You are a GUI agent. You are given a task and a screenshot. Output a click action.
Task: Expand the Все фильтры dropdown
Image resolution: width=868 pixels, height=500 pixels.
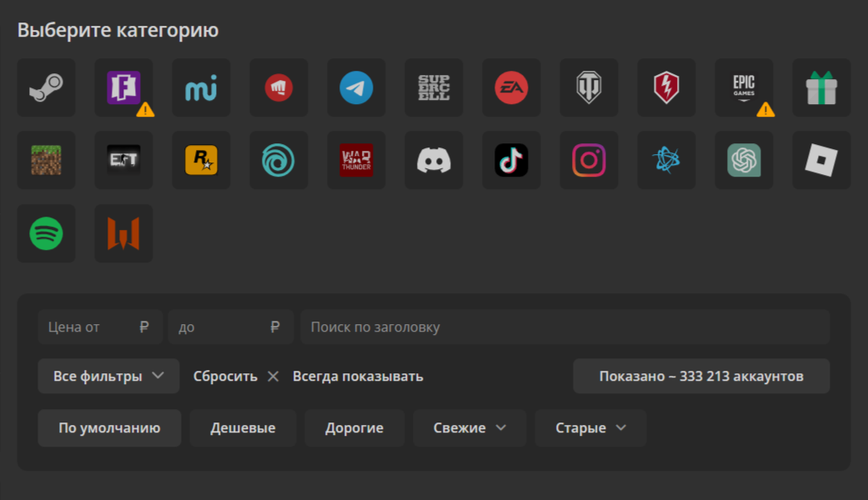[108, 376]
